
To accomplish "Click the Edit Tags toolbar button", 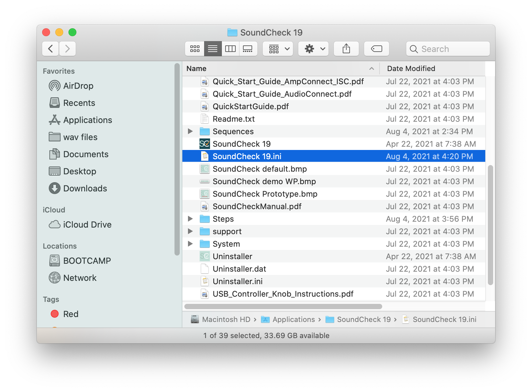I will pos(376,49).
